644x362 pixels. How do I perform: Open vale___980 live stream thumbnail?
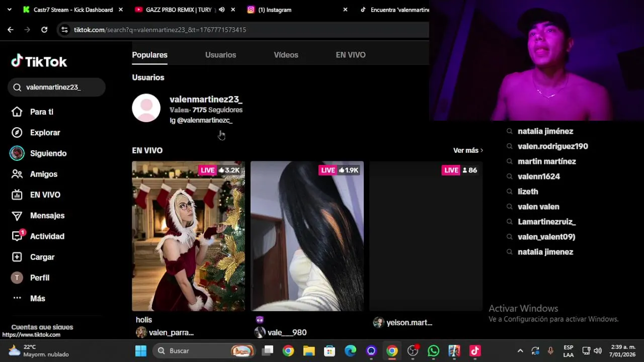click(x=307, y=236)
